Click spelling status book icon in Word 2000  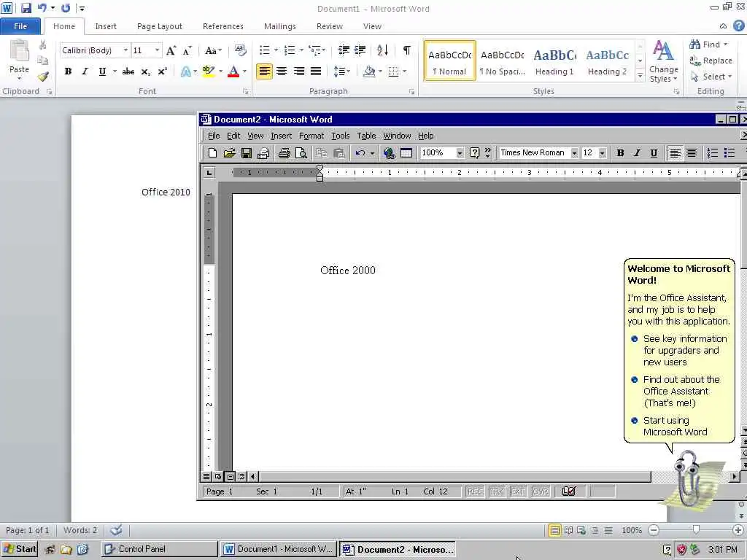[569, 491]
